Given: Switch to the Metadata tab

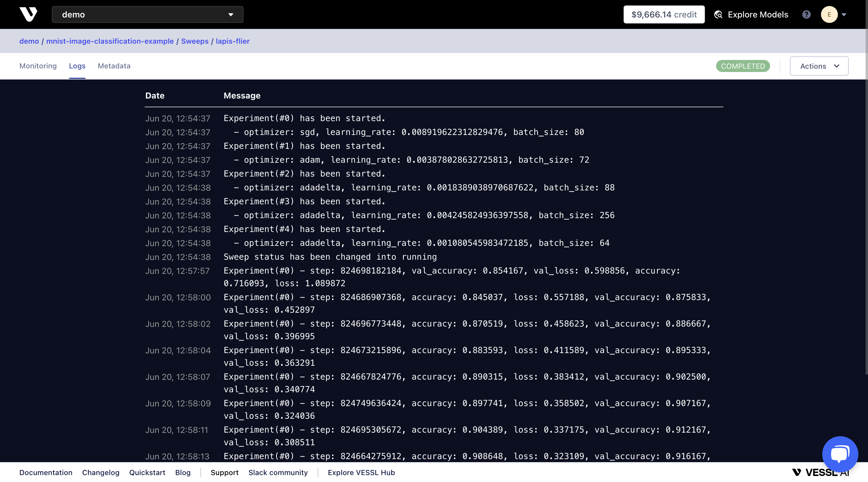Looking at the screenshot, I should (x=114, y=66).
